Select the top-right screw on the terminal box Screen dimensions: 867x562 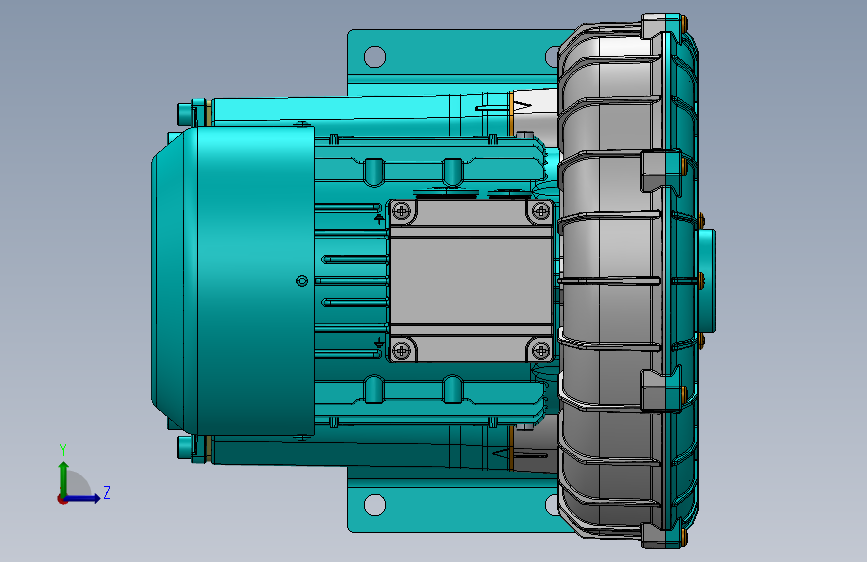click(x=540, y=211)
